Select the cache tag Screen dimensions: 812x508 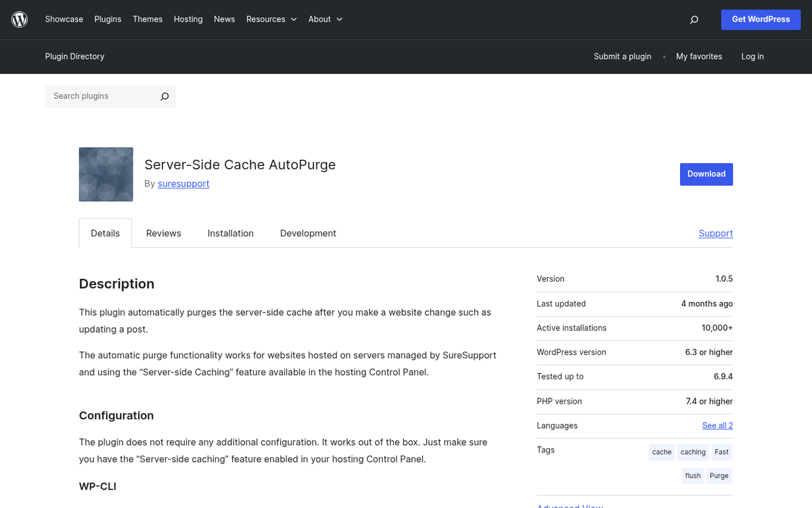(661, 452)
